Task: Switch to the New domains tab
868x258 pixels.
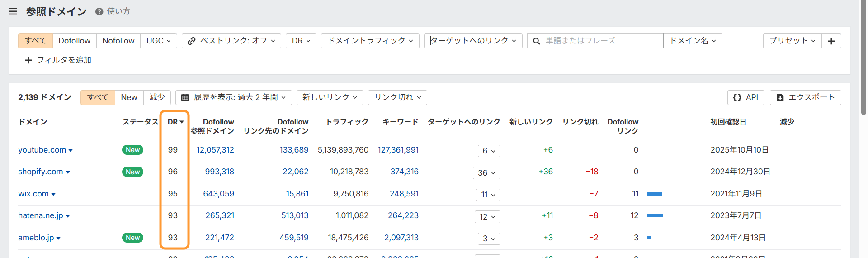Action: point(129,97)
